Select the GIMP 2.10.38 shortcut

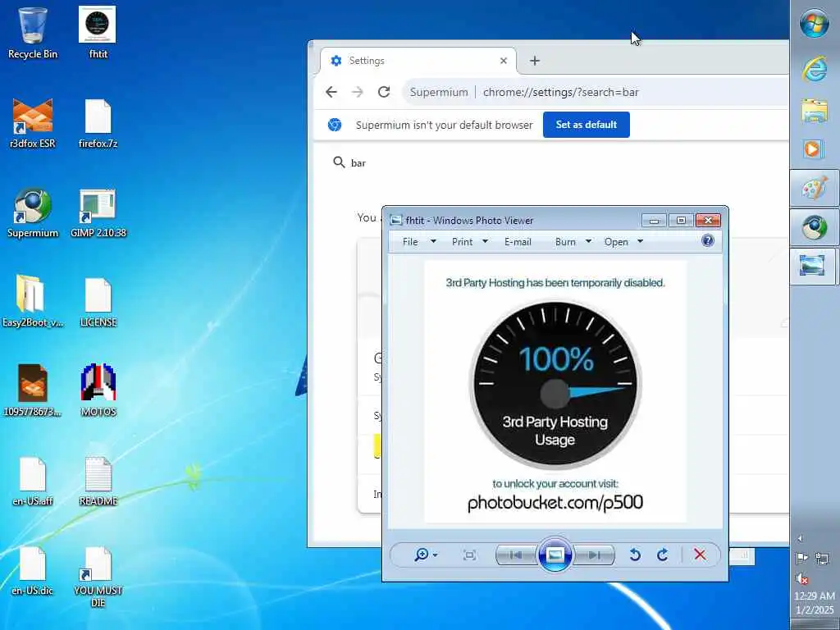[x=98, y=212]
